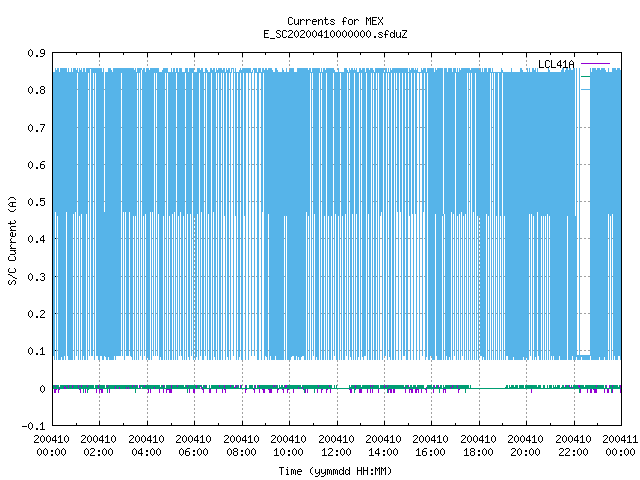Click the '12:00' time tick label
640x480 pixels.
(336, 452)
